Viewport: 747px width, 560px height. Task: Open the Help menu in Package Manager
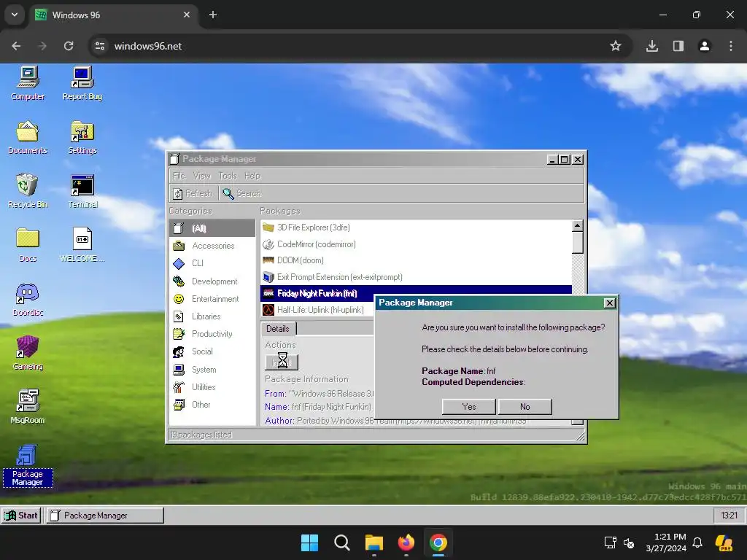pos(252,176)
